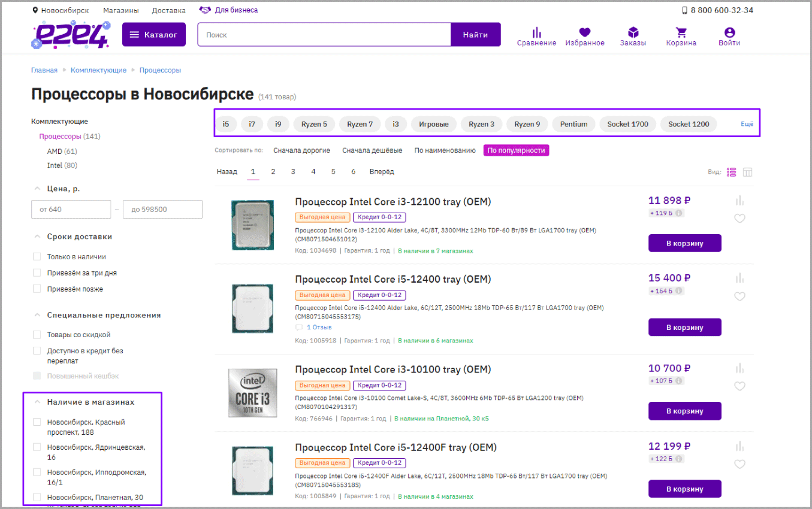Check Только в наличии

click(37, 256)
